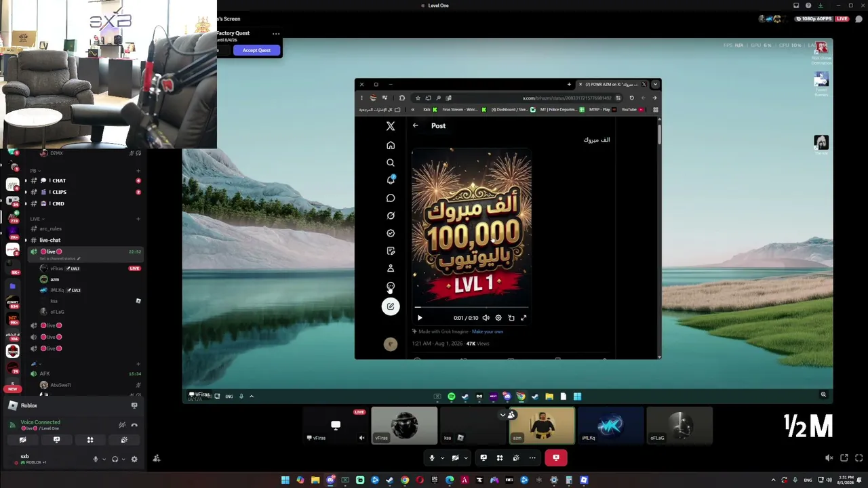The height and width of the screenshot is (488, 868).
Task: Collapse the PB category
Action: click(35, 171)
